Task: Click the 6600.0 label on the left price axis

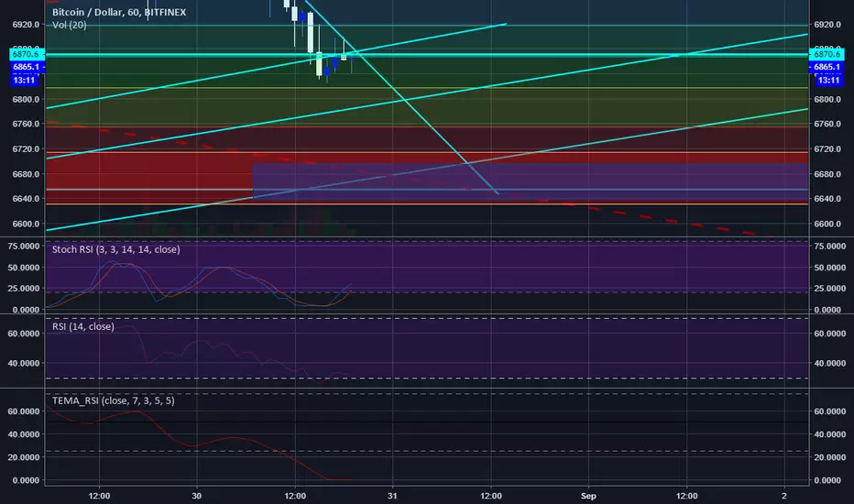Action: click(x=27, y=224)
